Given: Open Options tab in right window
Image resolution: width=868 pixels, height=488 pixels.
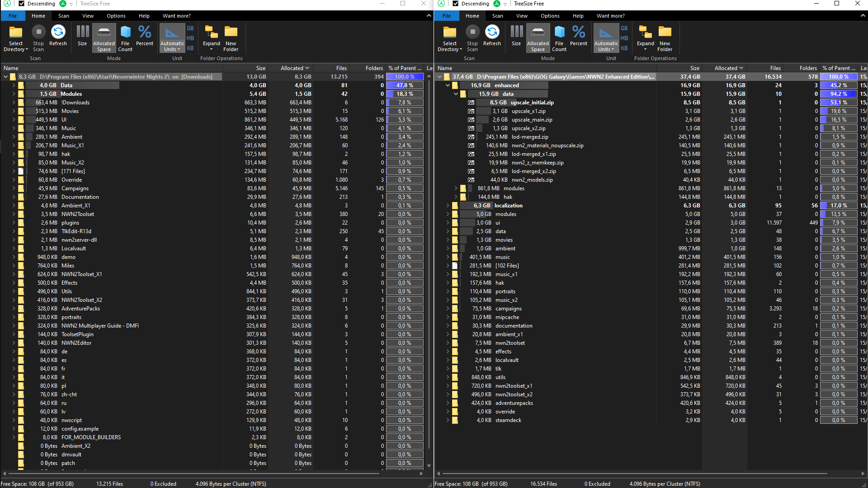Looking at the screenshot, I should [550, 16].
